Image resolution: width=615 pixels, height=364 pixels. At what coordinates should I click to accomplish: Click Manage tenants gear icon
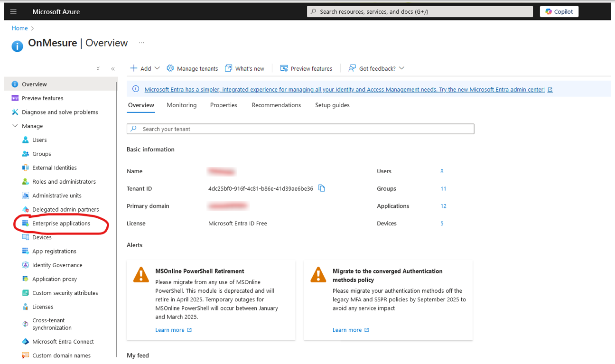[170, 68]
